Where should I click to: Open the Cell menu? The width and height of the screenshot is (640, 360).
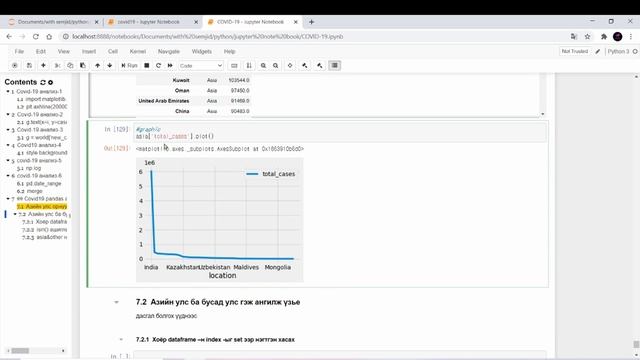coord(113,51)
